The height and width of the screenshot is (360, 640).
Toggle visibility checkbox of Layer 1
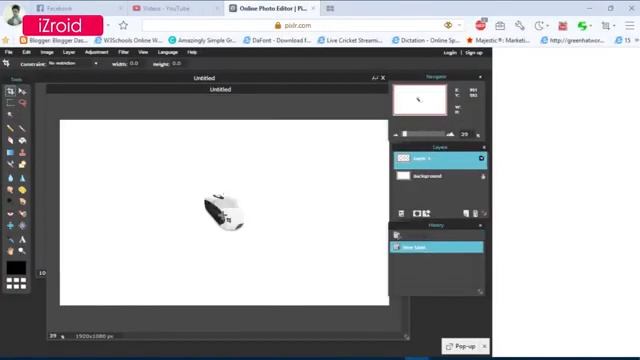click(481, 158)
